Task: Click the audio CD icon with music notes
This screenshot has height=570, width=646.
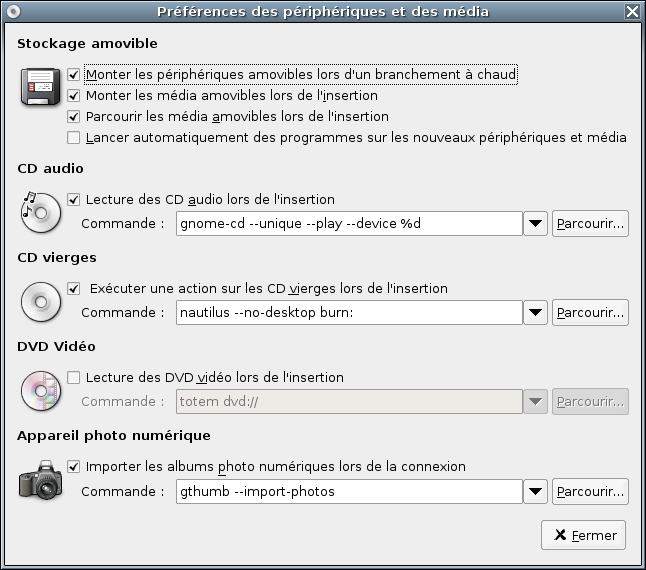Action: pos(40,212)
